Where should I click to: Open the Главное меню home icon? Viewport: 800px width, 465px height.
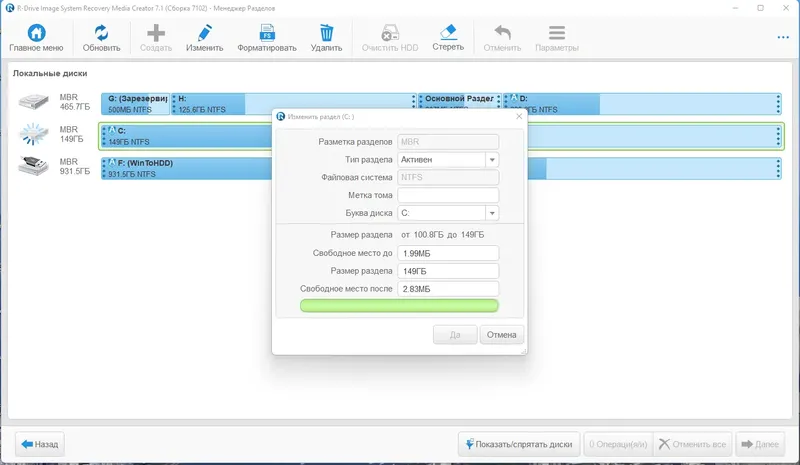pyautogui.click(x=36, y=33)
